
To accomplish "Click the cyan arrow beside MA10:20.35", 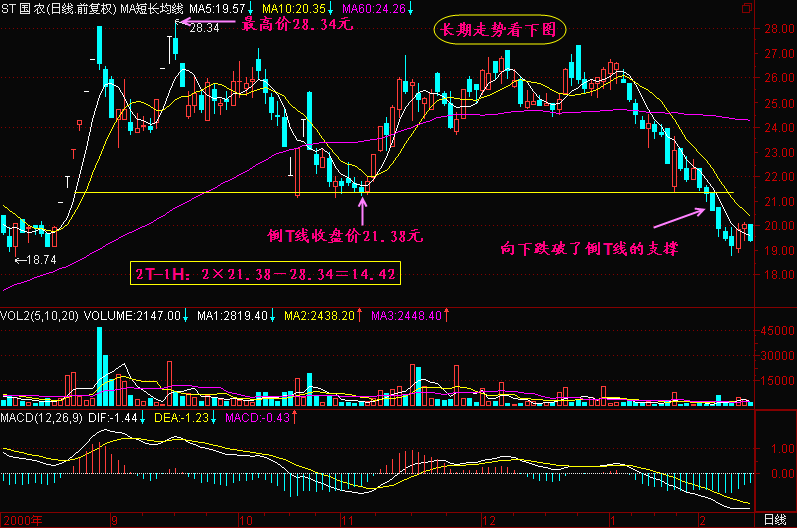I will click(330, 9).
